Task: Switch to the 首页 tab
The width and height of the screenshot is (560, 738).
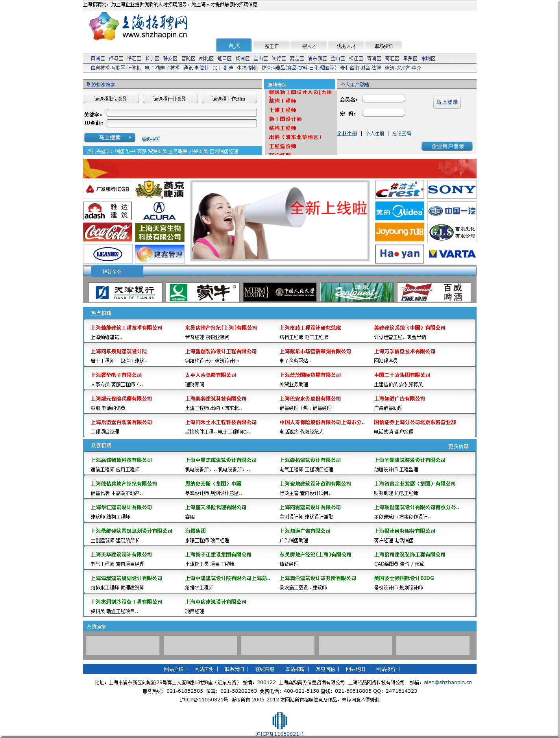Action: [234, 45]
